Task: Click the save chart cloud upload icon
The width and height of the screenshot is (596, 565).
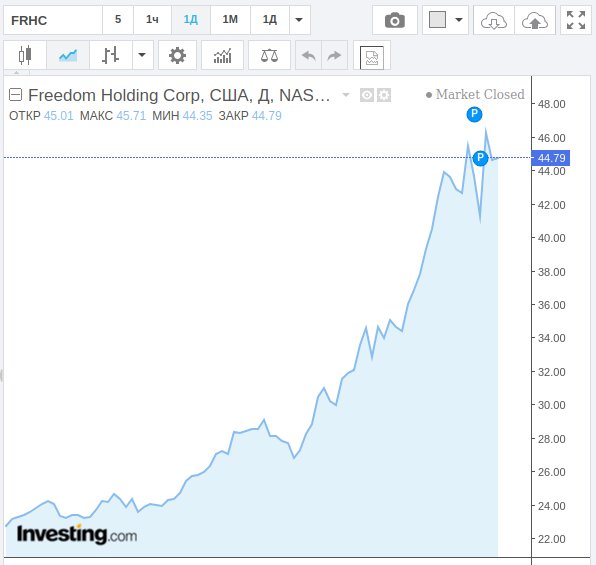Action: click(x=535, y=20)
